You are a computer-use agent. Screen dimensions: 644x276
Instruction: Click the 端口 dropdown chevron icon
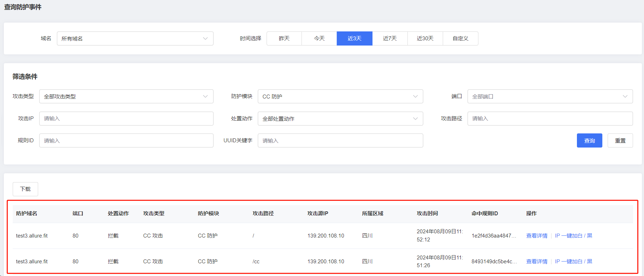click(x=625, y=96)
